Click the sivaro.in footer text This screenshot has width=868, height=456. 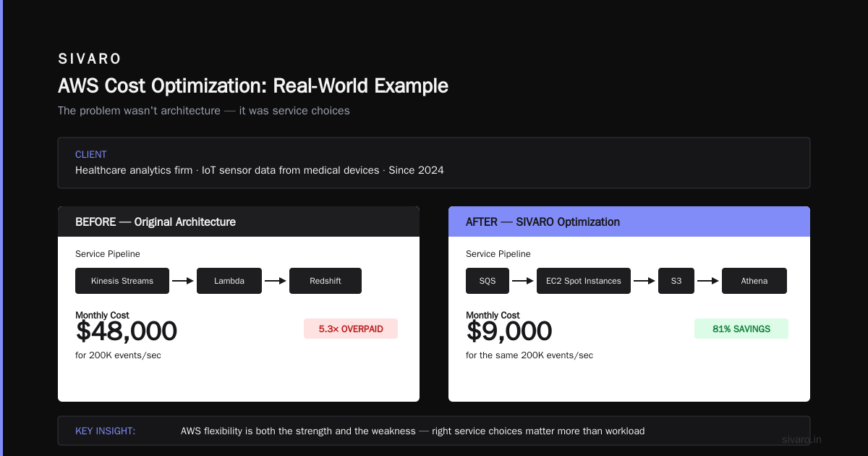click(802, 439)
